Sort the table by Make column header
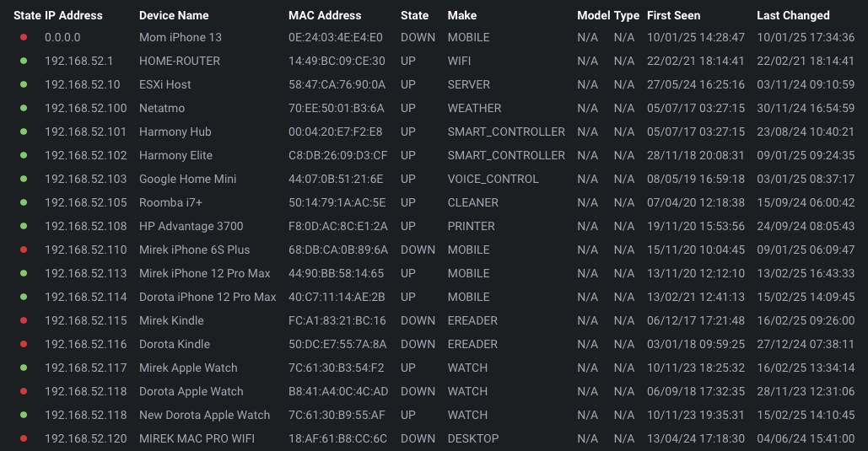The height and width of the screenshot is (451, 868). [462, 15]
